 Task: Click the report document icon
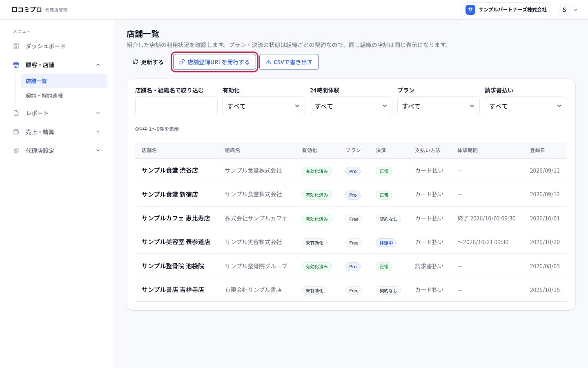(x=16, y=113)
